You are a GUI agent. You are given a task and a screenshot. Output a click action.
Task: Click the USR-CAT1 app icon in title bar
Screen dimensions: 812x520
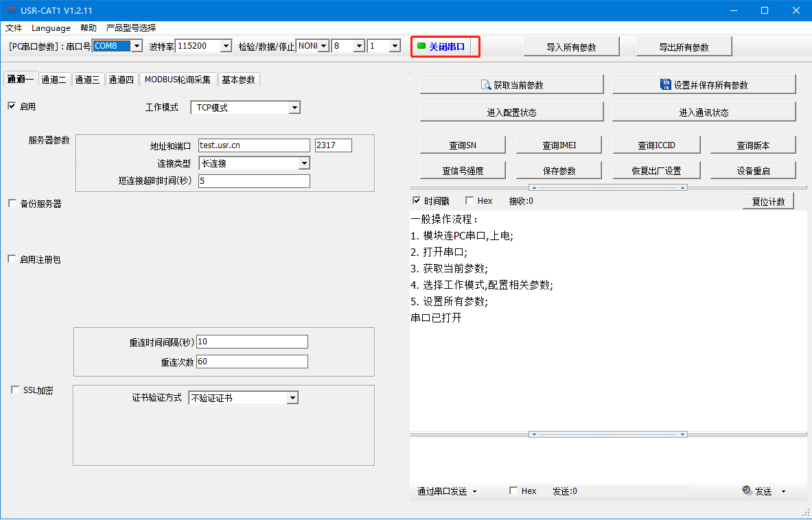10,10
